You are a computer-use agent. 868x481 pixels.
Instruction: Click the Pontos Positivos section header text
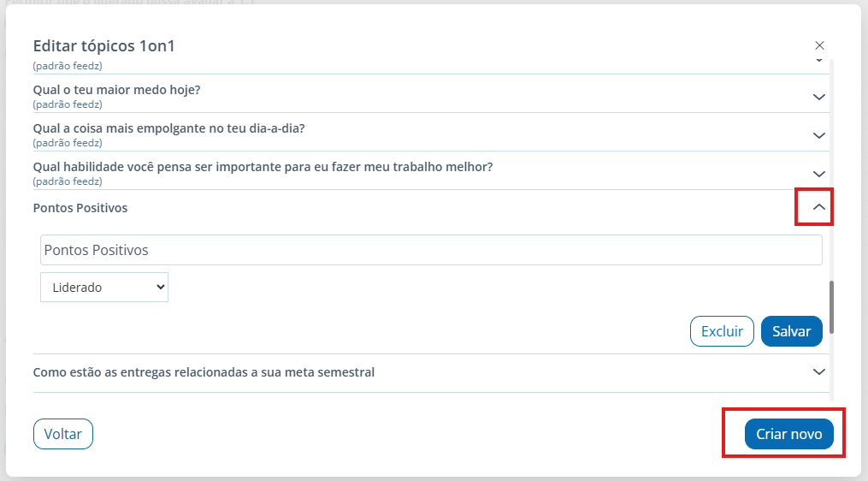point(80,208)
